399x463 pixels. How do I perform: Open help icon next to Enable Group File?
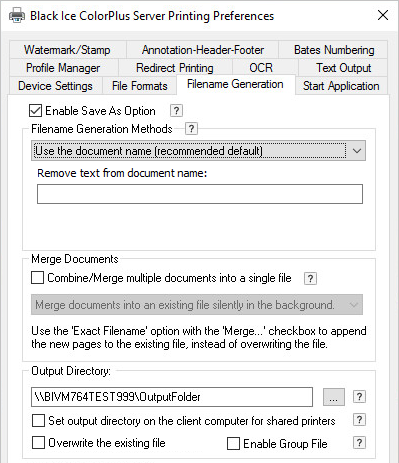coord(359,443)
